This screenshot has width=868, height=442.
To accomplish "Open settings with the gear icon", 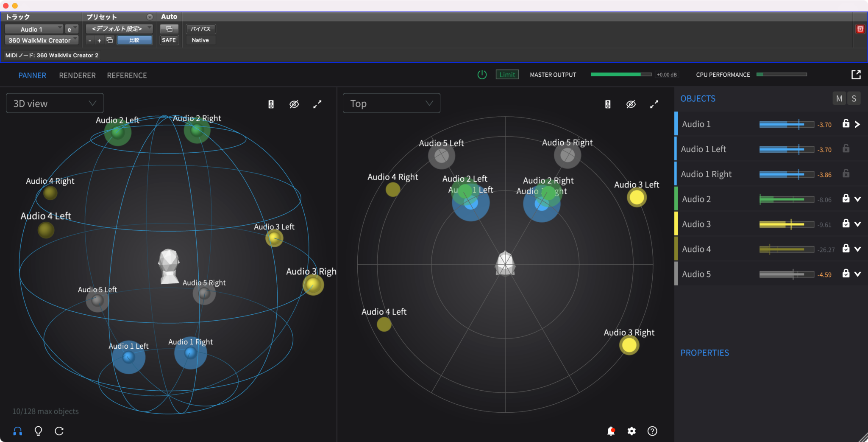I will click(x=631, y=431).
